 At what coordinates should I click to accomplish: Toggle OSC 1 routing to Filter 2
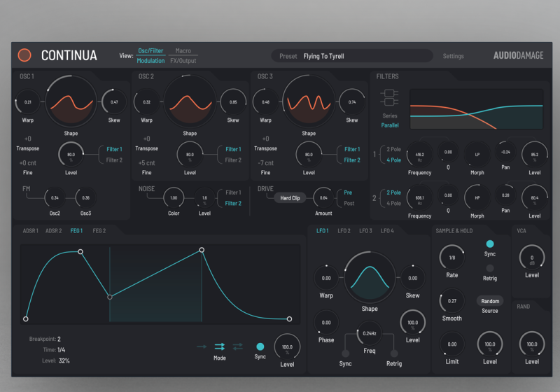114,160
